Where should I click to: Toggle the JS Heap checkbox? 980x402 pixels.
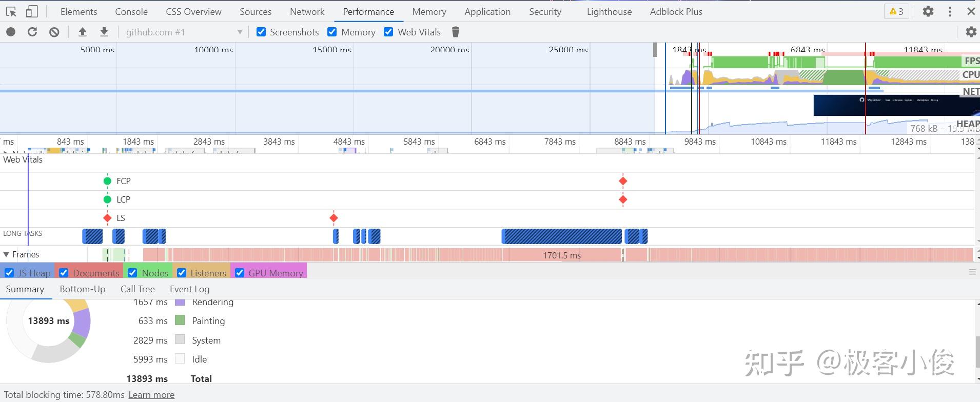tap(9, 273)
